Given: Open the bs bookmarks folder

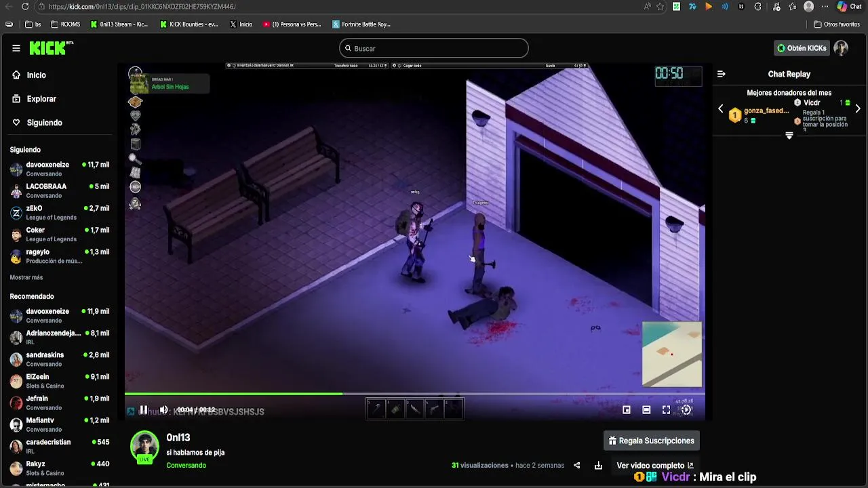Looking at the screenshot, I should click(33, 24).
